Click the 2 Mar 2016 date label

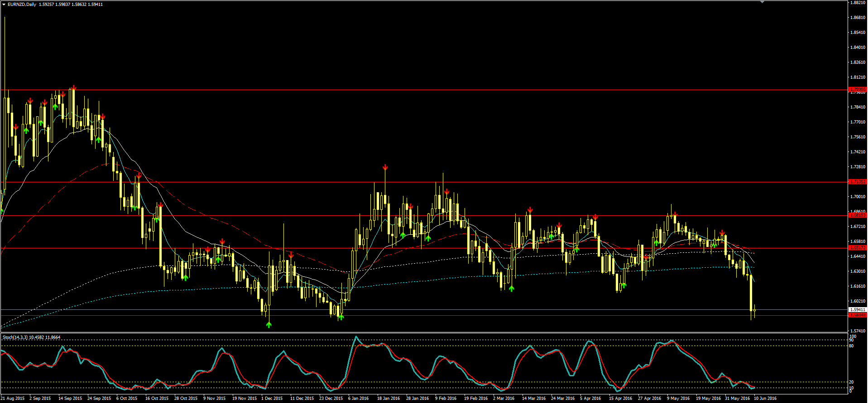point(504,398)
